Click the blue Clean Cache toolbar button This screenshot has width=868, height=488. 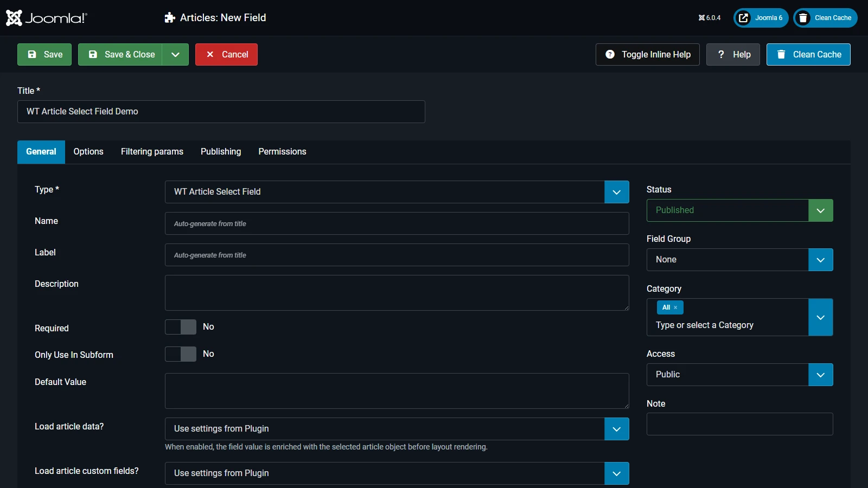(808, 54)
